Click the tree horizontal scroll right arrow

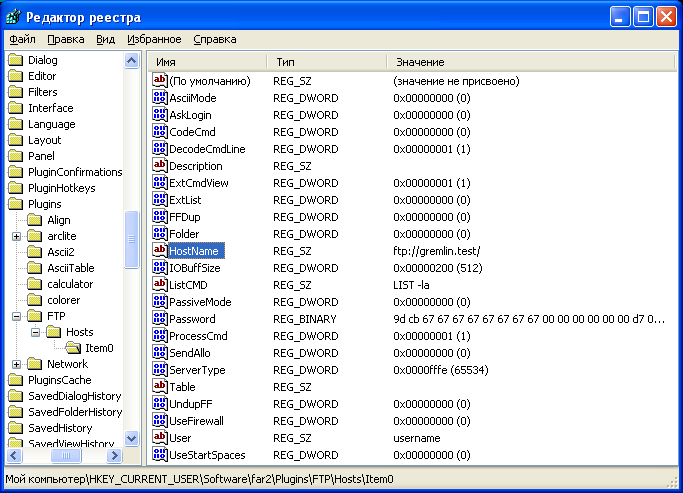tap(115, 456)
